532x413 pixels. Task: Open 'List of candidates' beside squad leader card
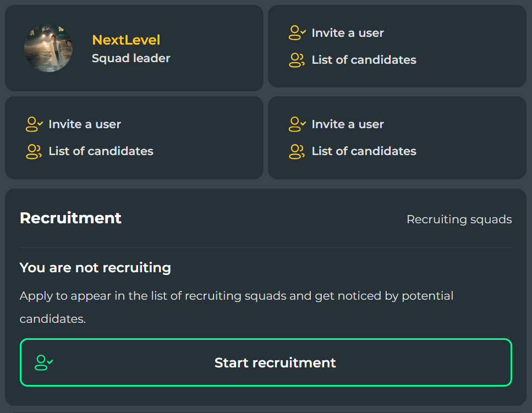pos(364,60)
